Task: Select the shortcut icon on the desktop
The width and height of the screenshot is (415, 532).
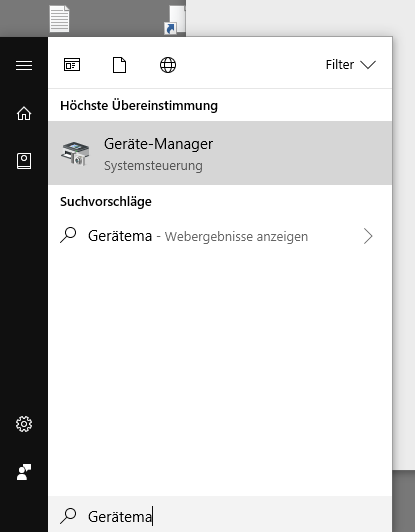Action: (x=175, y=20)
